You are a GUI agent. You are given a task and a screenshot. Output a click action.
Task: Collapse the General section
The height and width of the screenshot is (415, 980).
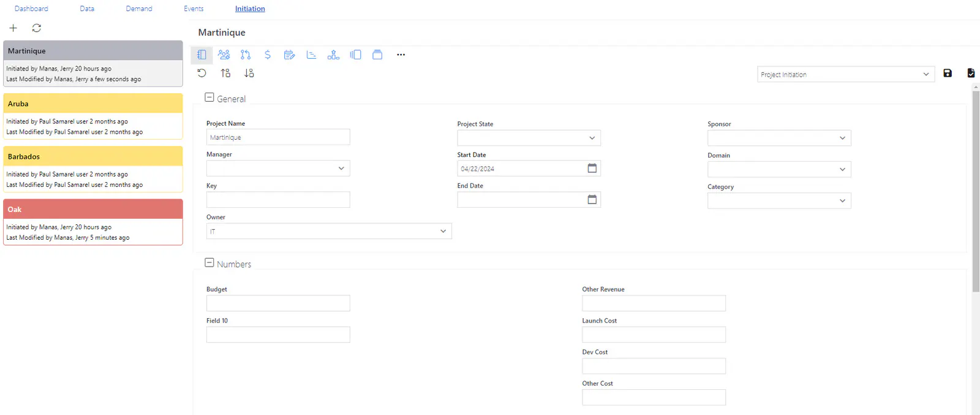pos(209,97)
